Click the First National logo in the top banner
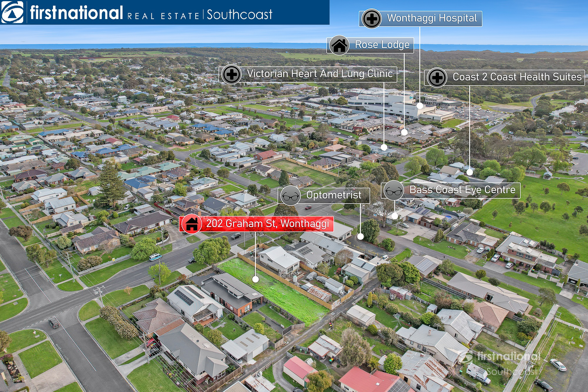This screenshot has width=588, height=392. click(x=12, y=12)
